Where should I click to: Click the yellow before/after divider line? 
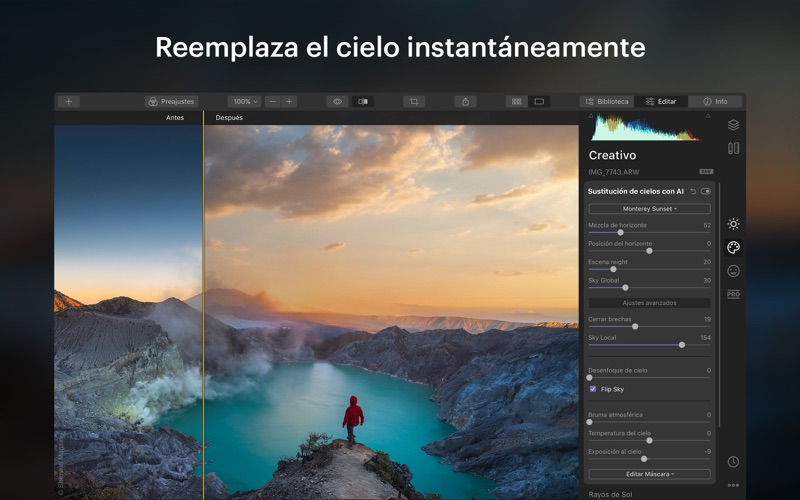click(204, 306)
